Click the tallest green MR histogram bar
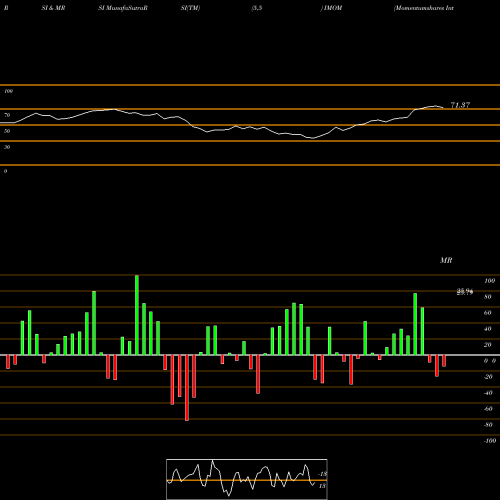The height and width of the screenshot is (500, 500). [137, 315]
